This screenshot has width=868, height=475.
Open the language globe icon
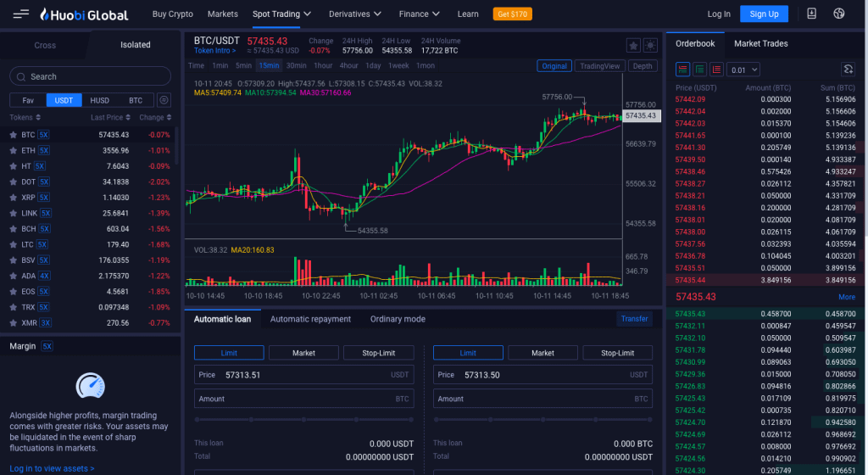click(x=839, y=14)
